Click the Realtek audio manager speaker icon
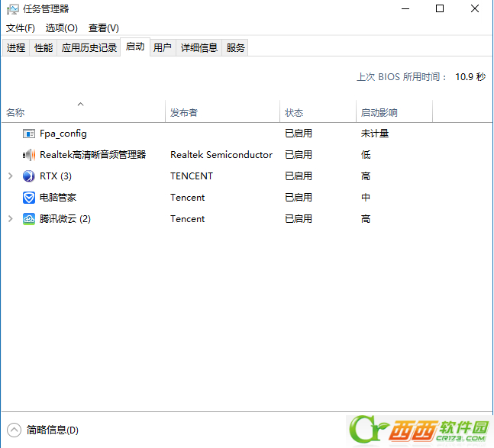This screenshot has height=448, width=494. coord(29,155)
